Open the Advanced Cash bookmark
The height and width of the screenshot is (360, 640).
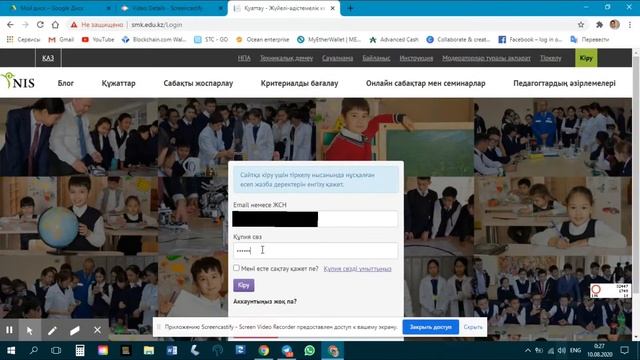[394, 40]
